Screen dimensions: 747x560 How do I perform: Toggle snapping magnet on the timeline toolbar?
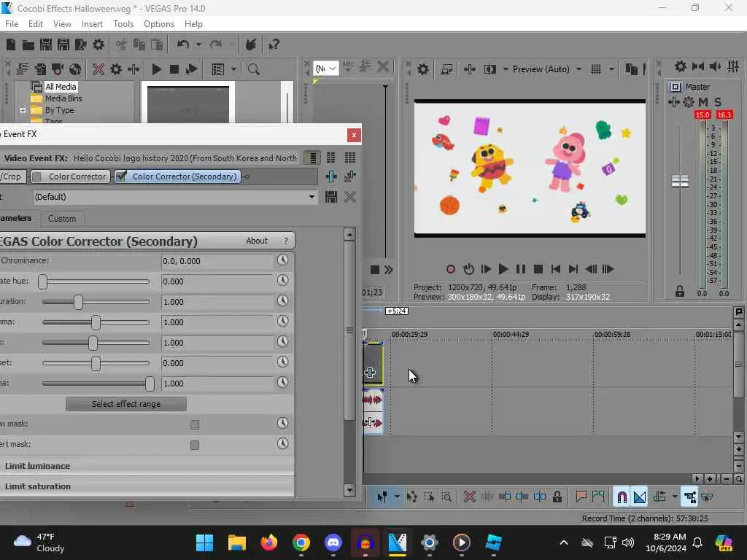point(622,497)
